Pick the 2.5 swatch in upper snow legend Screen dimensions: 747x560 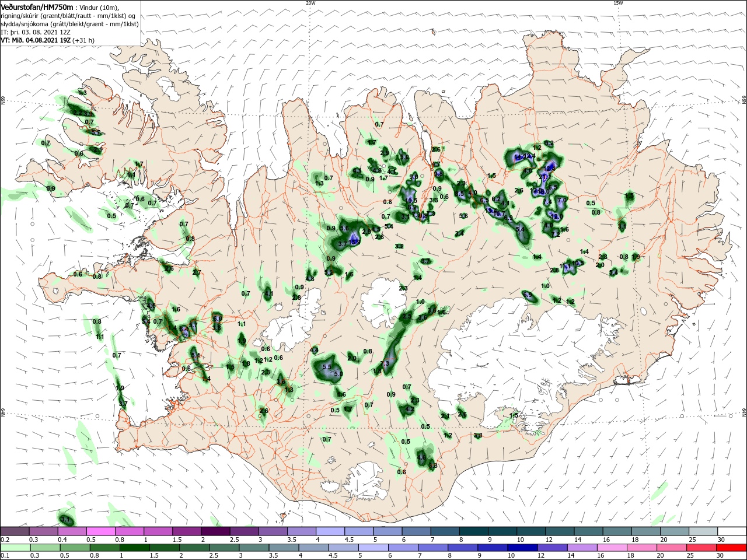tap(243, 531)
